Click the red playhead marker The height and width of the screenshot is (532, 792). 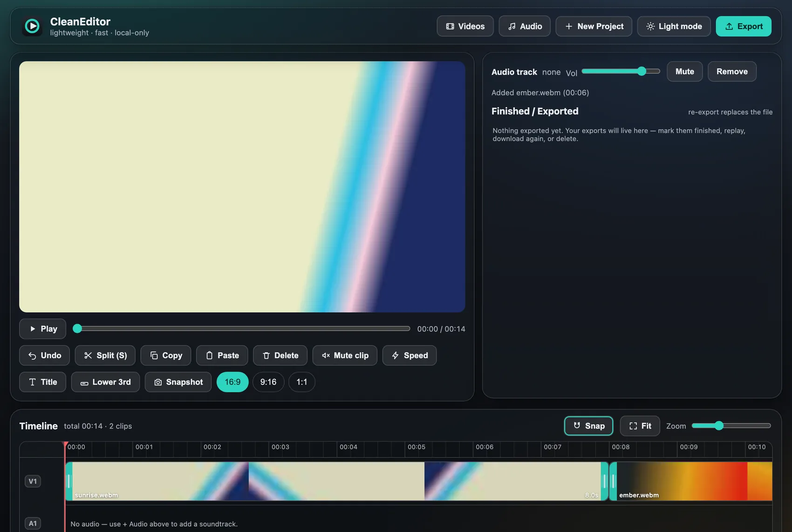point(65,444)
